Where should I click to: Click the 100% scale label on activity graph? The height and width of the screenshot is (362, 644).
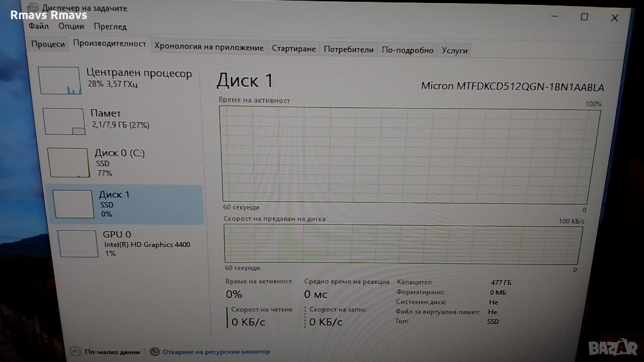[593, 104]
